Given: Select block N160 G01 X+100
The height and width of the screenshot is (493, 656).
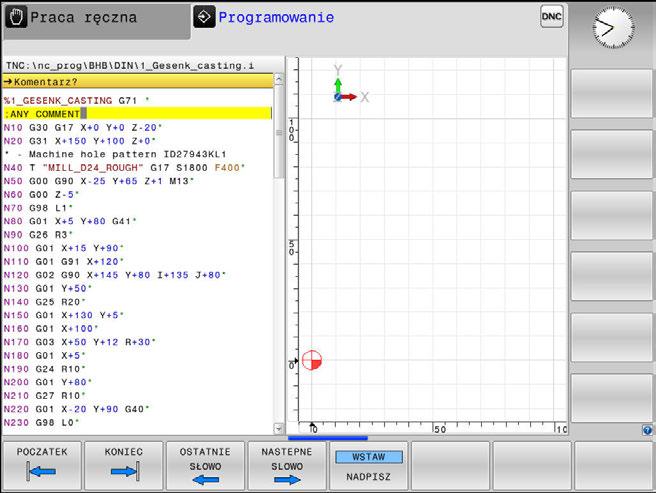Looking at the screenshot, I should (51, 329).
